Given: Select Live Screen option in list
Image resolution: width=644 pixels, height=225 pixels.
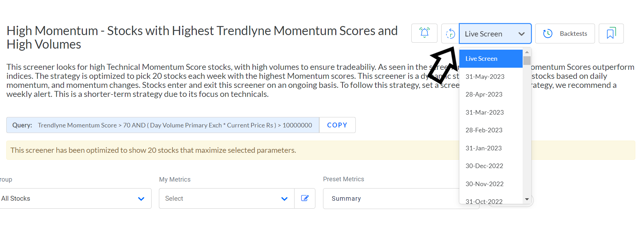Looking at the screenshot, I should tap(491, 59).
